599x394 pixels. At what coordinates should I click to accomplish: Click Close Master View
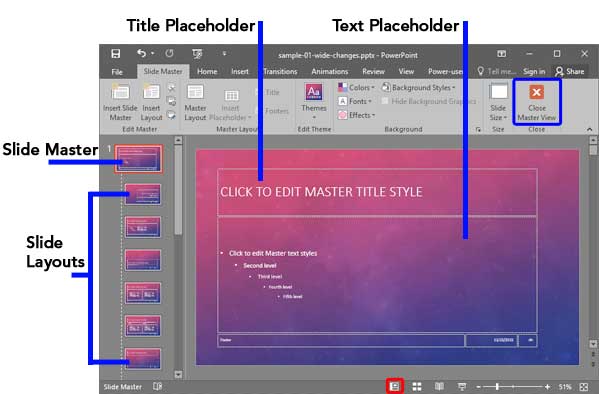(536, 102)
